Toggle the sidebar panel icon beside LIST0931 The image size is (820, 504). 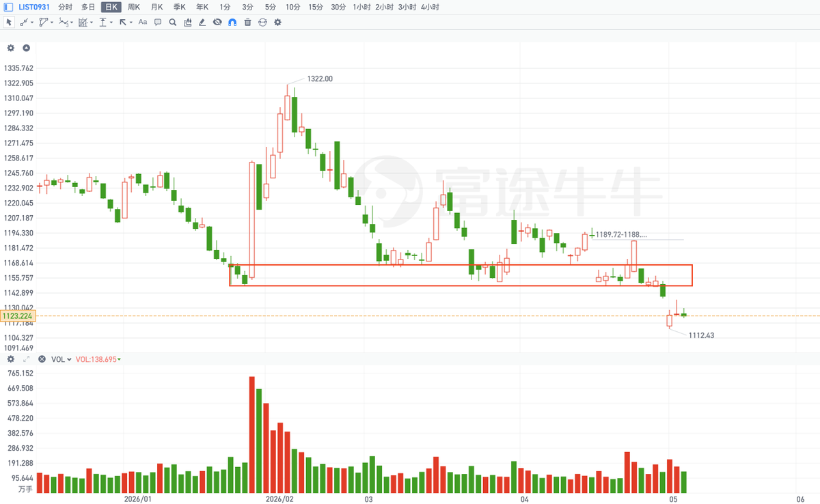(8, 7)
